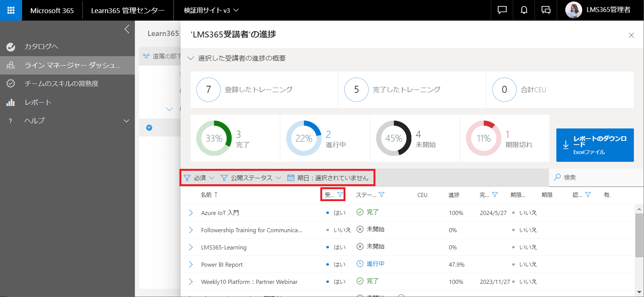Click 未開始 status icon for LMS365-Learning
This screenshot has height=297, width=644.
pos(360,246)
